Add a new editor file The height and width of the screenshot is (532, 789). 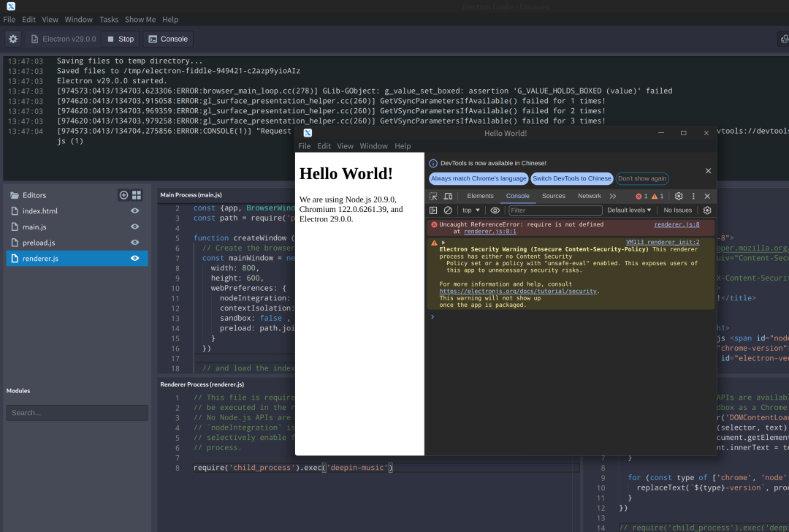tap(123, 195)
